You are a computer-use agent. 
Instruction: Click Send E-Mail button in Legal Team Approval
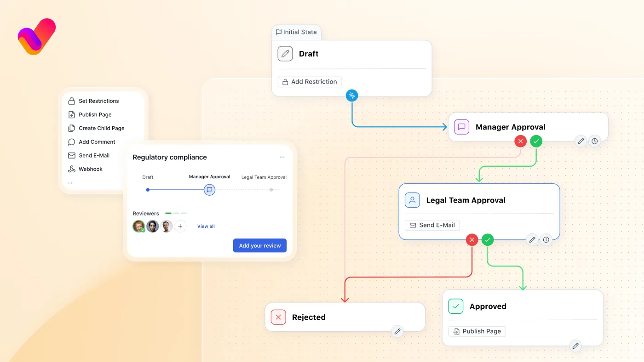coord(432,225)
